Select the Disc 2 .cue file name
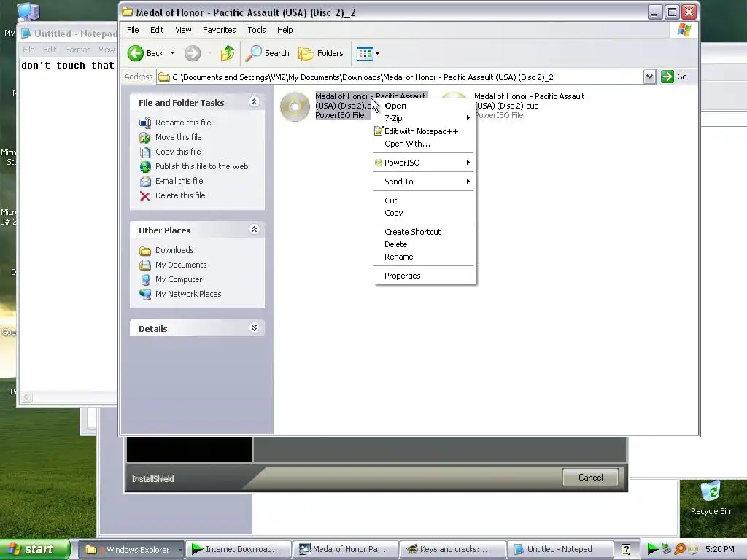The width and height of the screenshot is (747, 560). pos(530,101)
